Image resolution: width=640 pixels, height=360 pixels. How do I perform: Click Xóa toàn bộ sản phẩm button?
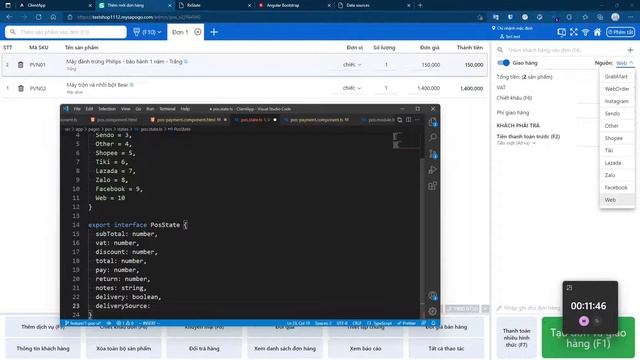123,349
